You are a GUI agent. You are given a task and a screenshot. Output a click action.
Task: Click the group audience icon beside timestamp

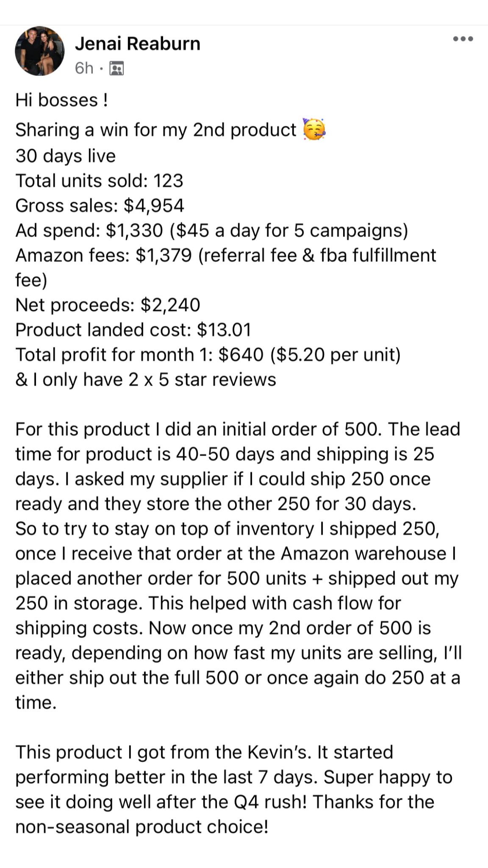coord(116,68)
